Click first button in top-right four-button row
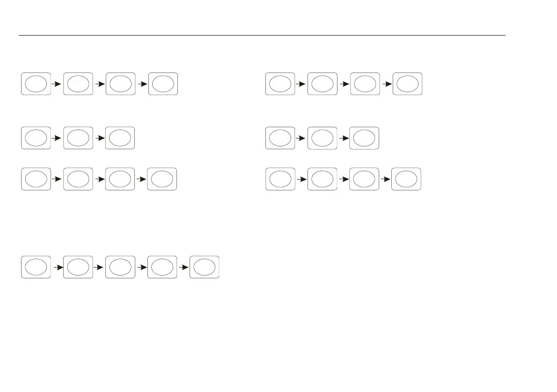557x392 pixels. tap(280, 84)
